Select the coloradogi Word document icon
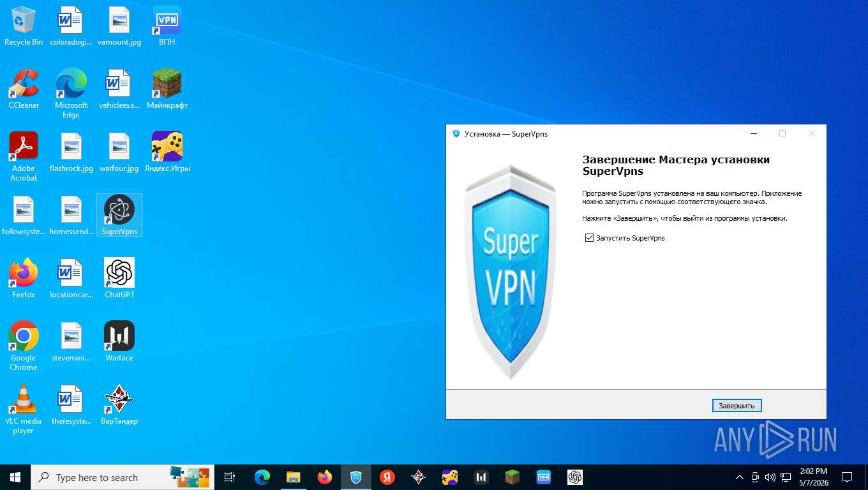The image size is (868, 490). [71, 26]
